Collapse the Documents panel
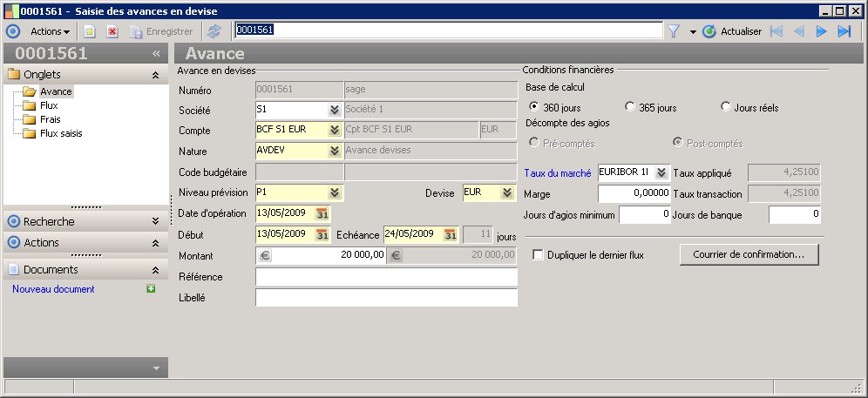 pyautogui.click(x=155, y=270)
